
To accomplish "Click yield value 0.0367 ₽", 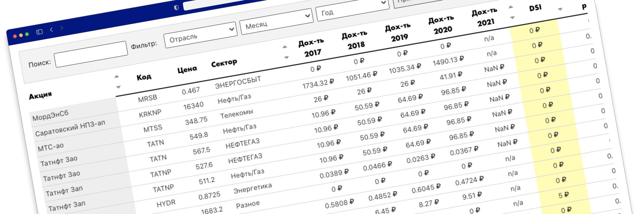I will [x=464, y=151].
